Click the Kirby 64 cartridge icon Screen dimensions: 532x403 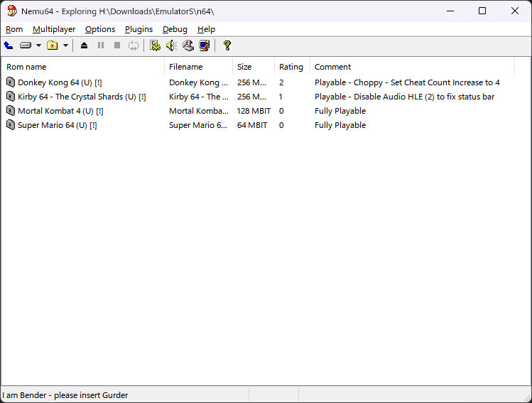(11, 97)
